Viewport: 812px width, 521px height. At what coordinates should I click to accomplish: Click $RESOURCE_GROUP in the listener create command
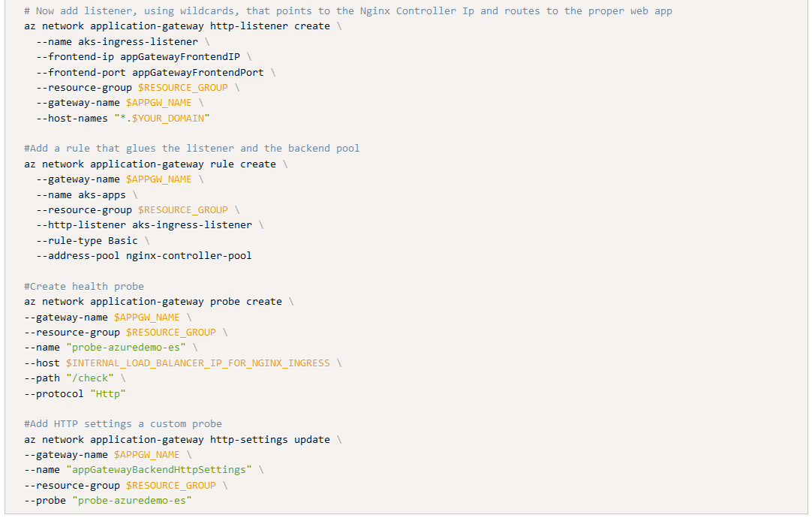click(x=183, y=88)
